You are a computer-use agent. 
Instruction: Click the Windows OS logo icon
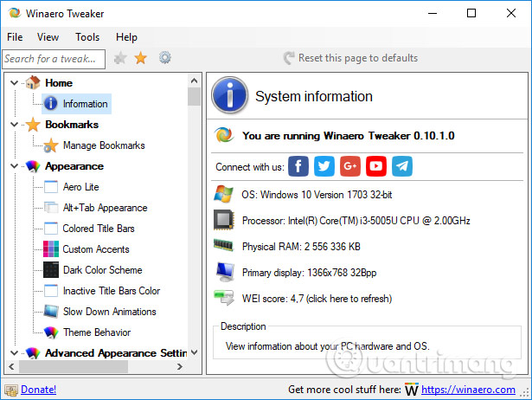pyautogui.click(x=223, y=194)
